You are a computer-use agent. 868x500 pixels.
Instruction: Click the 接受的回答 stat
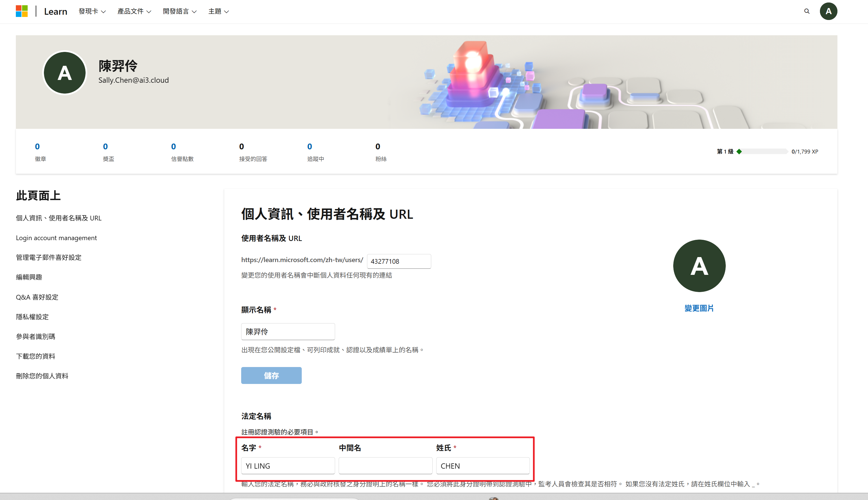point(253,152)
